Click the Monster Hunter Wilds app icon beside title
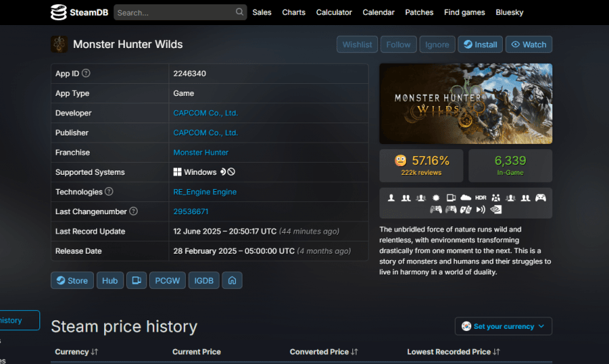This screenshot has width=609, height=364. pos(59,44)
